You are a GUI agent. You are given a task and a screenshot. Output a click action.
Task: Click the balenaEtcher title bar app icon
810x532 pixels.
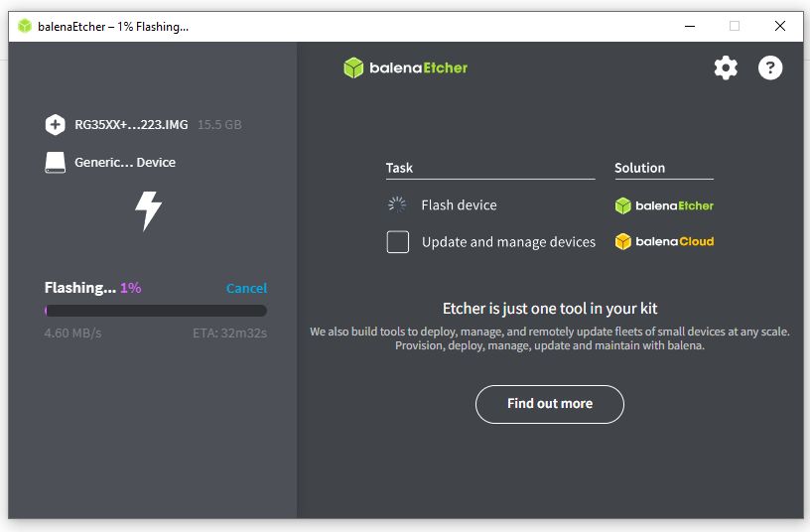(x=25, y=27)
